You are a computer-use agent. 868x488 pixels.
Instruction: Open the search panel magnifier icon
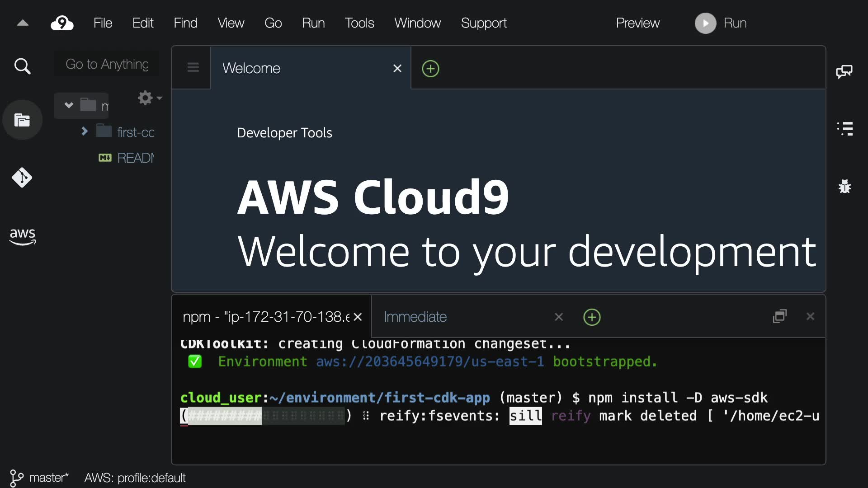[x=22, y=66]
